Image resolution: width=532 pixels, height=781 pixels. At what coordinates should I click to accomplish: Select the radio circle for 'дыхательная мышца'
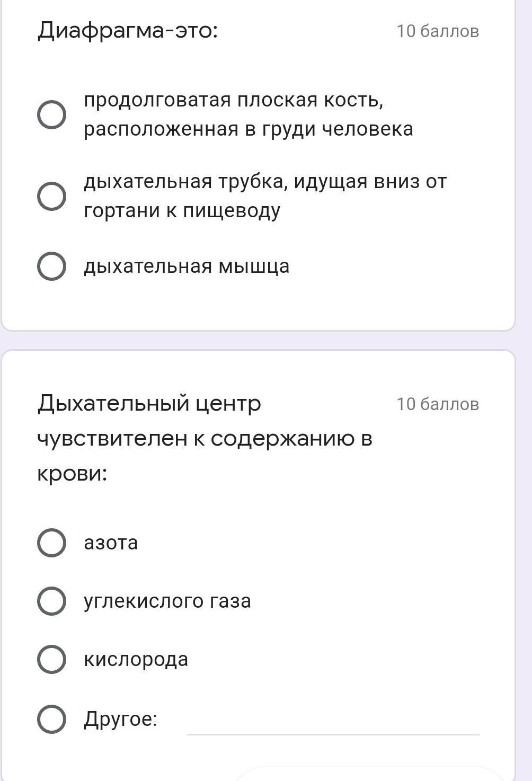[x=52, y=266]
